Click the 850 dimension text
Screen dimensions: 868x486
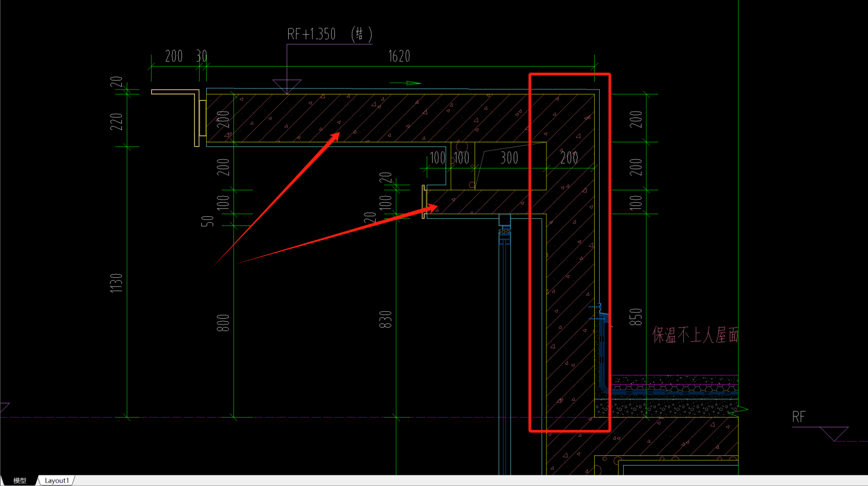click(x=636, y=317)
